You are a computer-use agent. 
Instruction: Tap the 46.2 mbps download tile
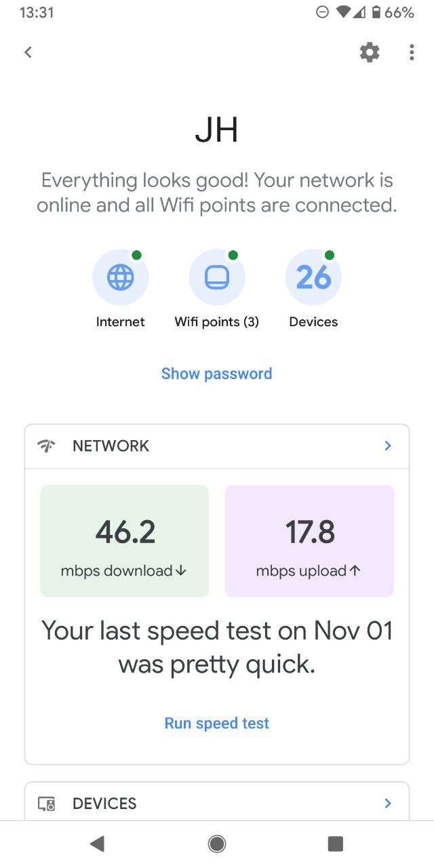tap(125, 541)
